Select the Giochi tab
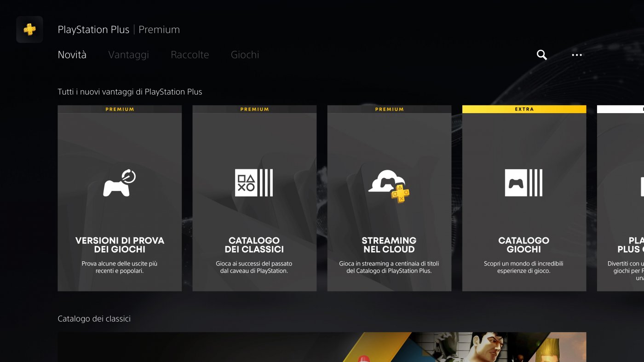This screenshot has height=362, width=644. (x=245, y=55)
